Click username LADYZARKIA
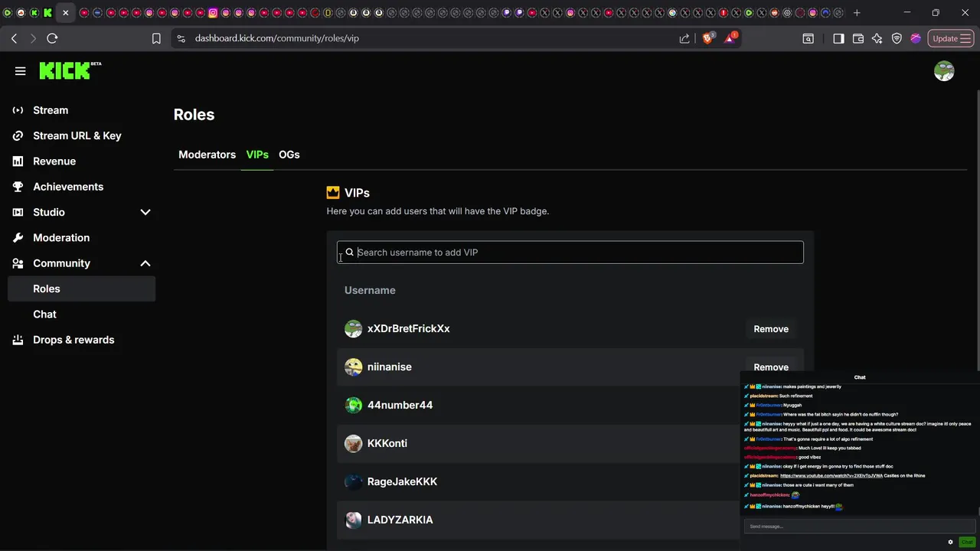The image size is (980, 551). coord(400,520)
